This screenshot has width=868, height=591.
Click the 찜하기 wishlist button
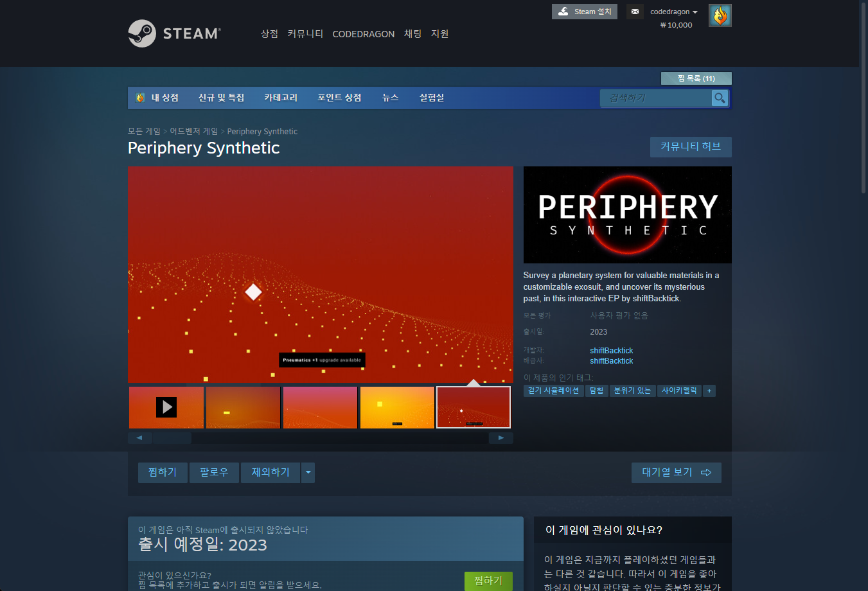click(163, 473)
